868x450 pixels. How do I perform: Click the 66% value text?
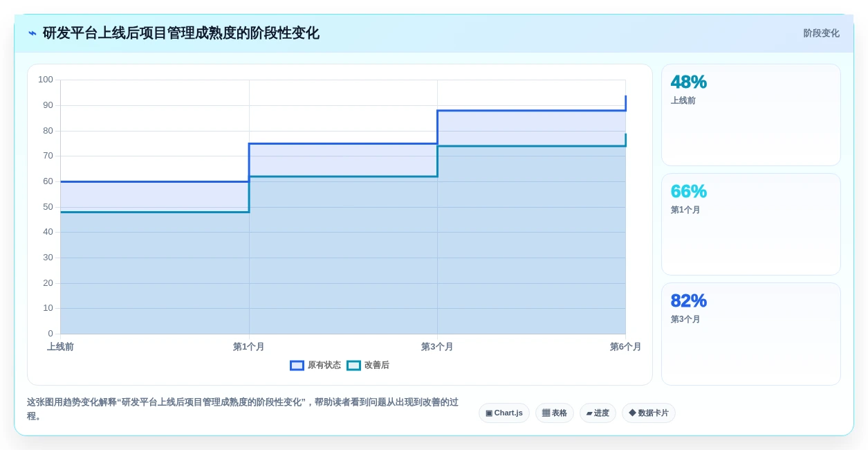tap(689, 192)
